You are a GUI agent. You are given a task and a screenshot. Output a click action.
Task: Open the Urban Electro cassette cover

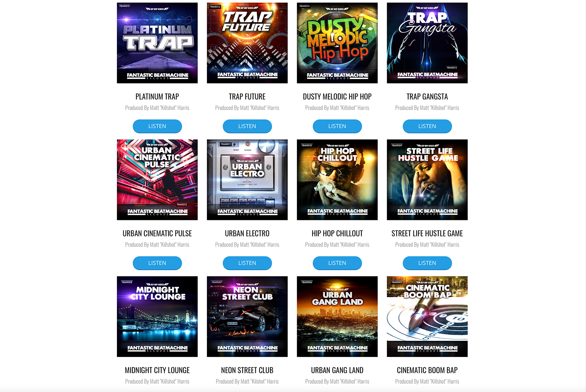[x=247, y=180]
